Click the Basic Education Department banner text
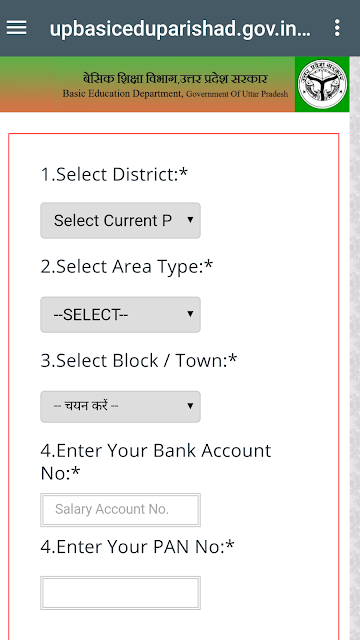Screen dimensions: 360x640 (122, 93)
